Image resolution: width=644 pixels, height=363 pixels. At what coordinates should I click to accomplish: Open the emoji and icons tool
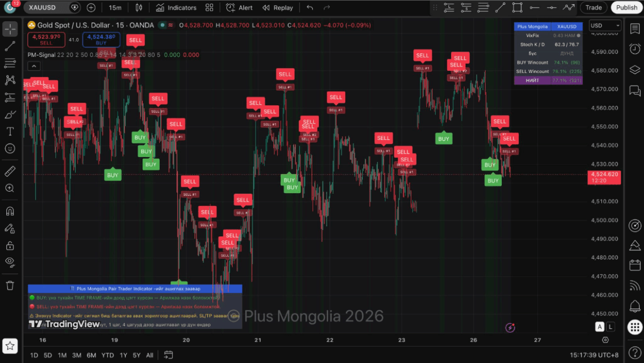(x=10, y=148)
